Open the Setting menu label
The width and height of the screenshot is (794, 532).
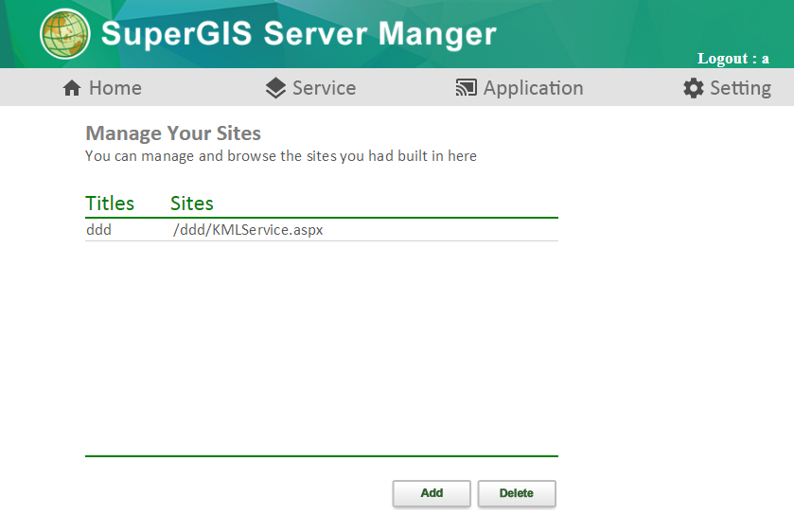pos(740,88)
